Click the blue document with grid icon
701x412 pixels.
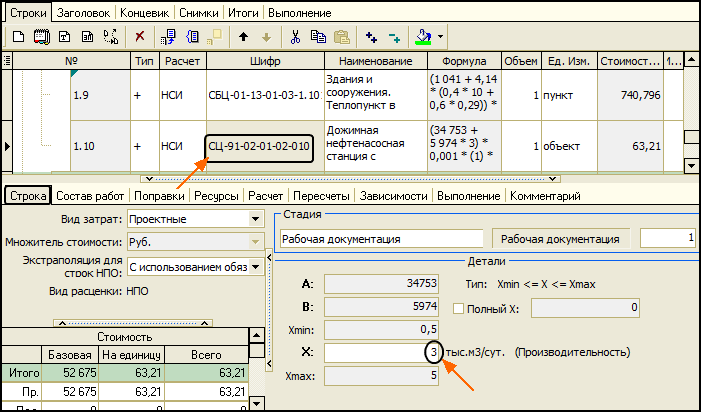[169, 37]
